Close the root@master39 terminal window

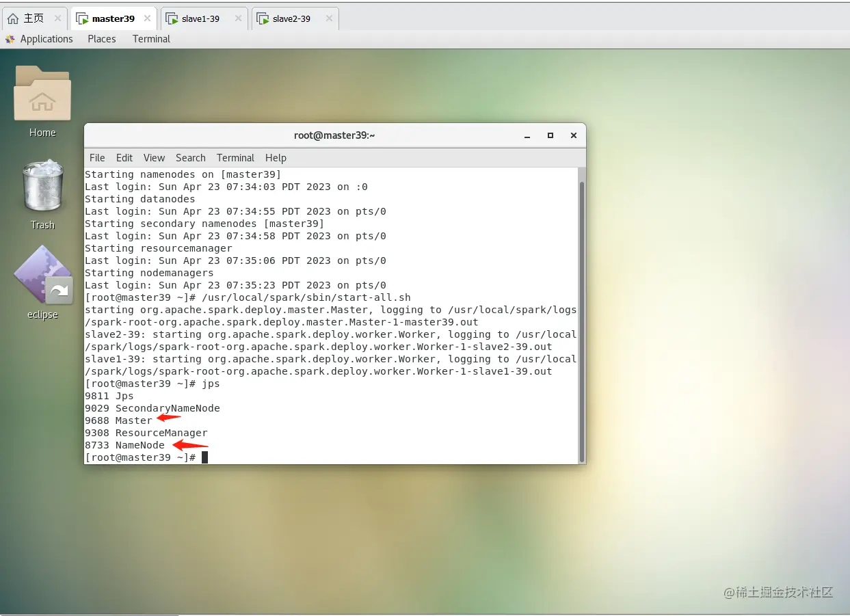574,135
